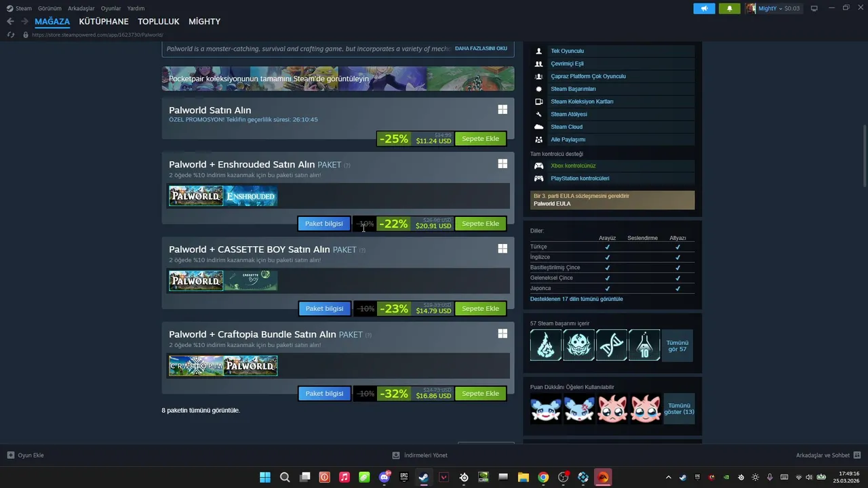Image resolution: width=868 pixels, height=488 pixels.
Task: Open the Görünüm menu
Action: tap(50, 8)
